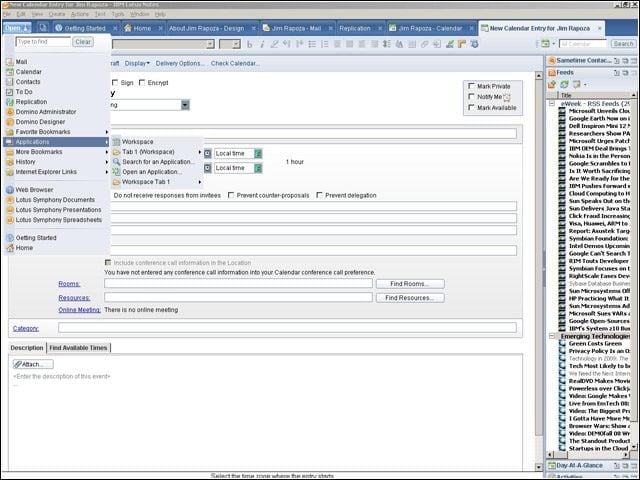Click the thumbnails icon beside Open button
Image resolution: width=640 pixels, height=480 pixels.
click(x=43, y=28)
